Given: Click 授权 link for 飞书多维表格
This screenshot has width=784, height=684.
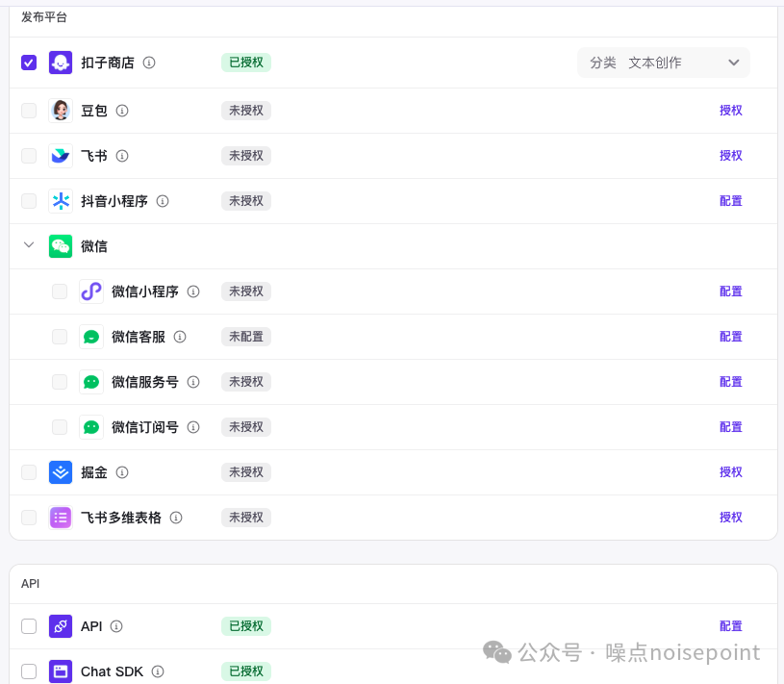Looking at the screenshot, I should tap(730, 518).
